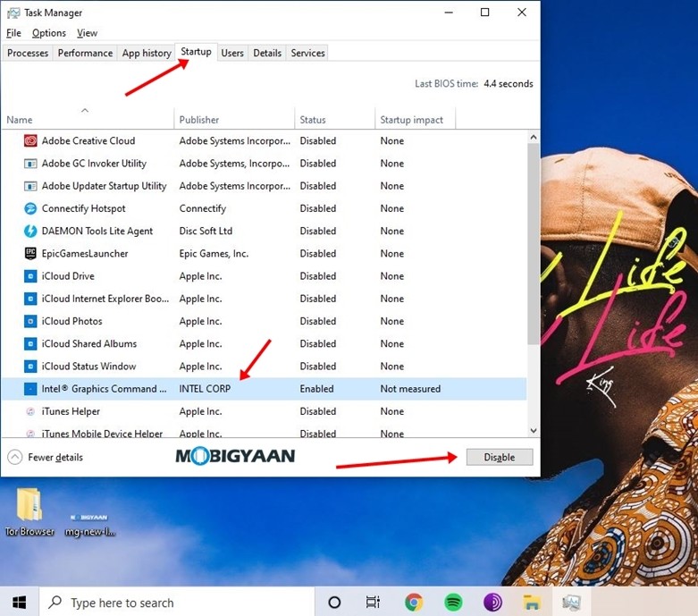This screenshot has height=616, width=698.
Task: Select the "iTunes Helper" row name
Action: [x=71, y=411]
